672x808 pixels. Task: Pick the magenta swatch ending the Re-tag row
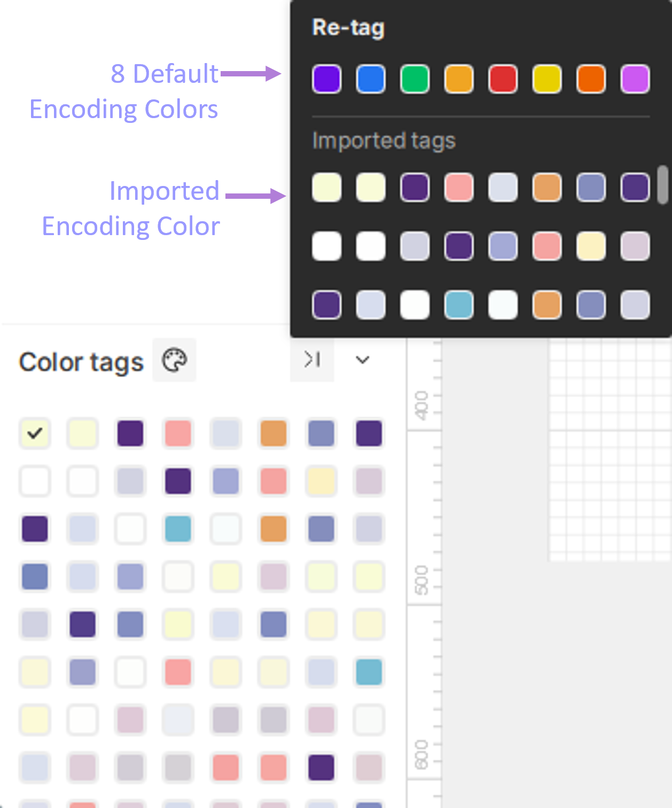click(x=635, y=79)
